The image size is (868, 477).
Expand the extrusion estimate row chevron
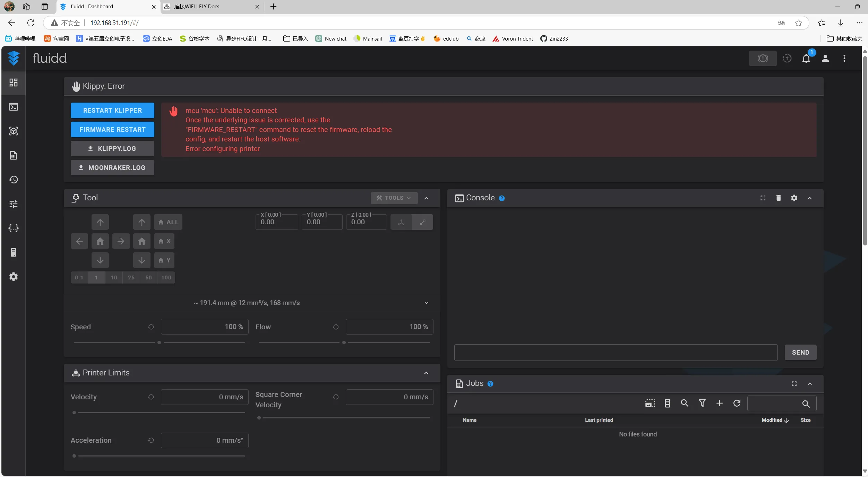pos(426,303)
